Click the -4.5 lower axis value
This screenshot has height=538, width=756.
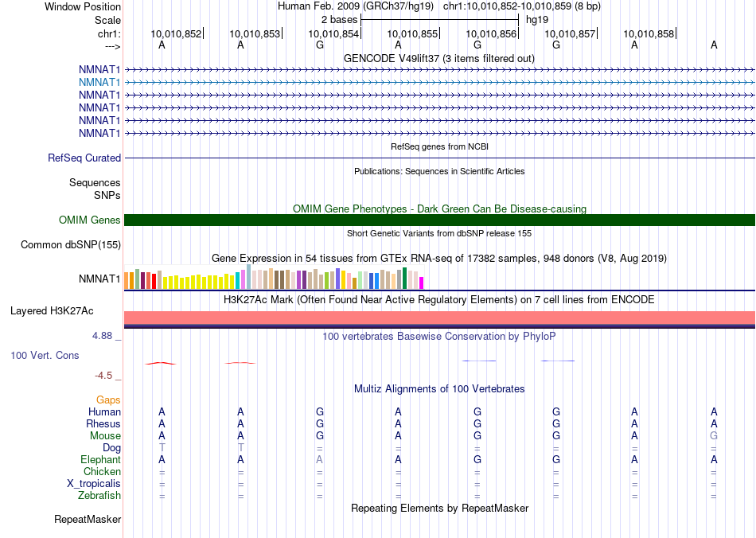pos(103,376)
